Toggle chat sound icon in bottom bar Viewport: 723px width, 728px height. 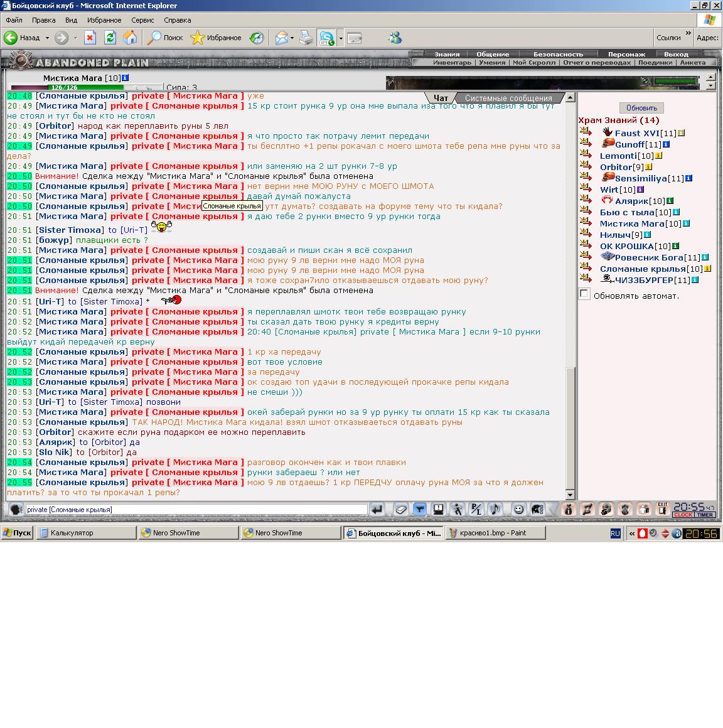(495, 510)
